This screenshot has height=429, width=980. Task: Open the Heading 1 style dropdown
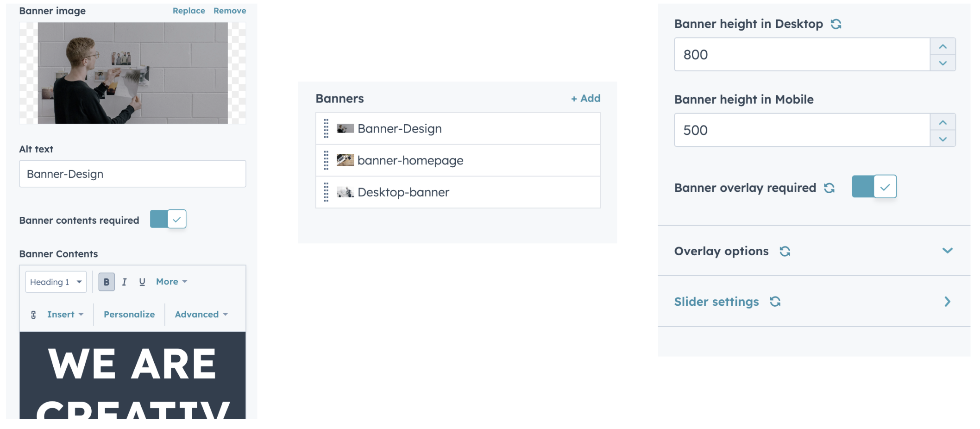point(56,282)
